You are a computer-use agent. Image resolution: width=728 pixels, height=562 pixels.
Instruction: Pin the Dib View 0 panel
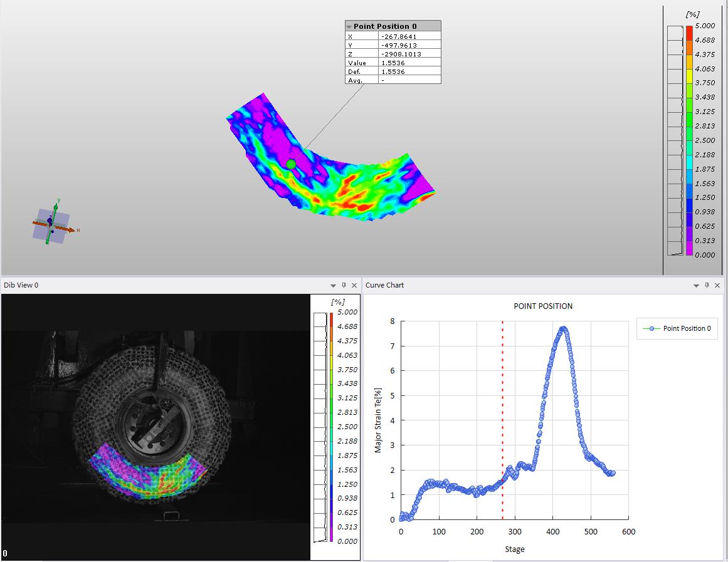(344, 285)
